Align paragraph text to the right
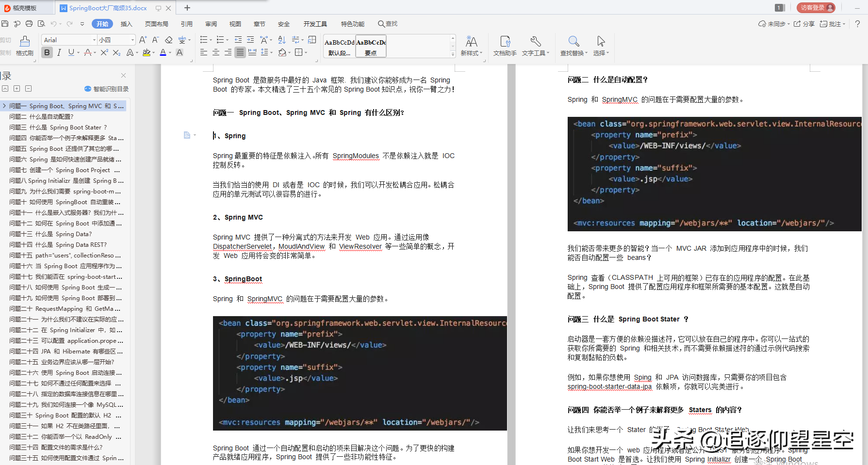The height and width of the screenshot is (465, 868). (x=228, y=52)
